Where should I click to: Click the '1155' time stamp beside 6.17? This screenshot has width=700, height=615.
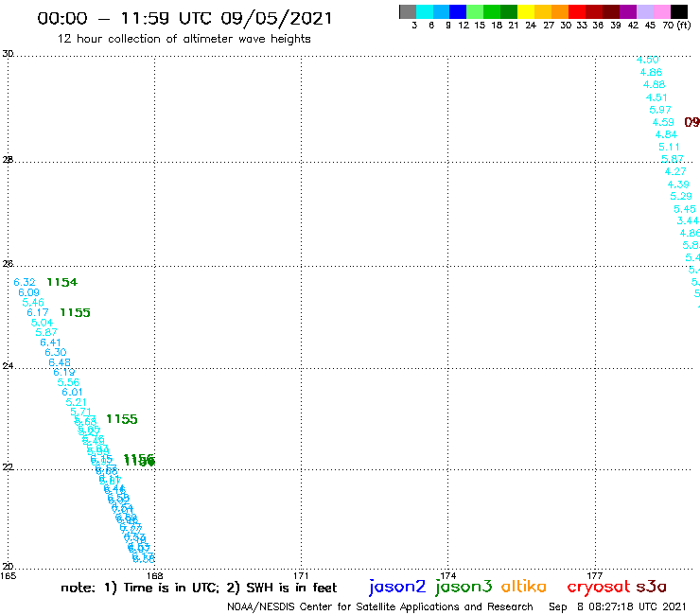point(75,312)
